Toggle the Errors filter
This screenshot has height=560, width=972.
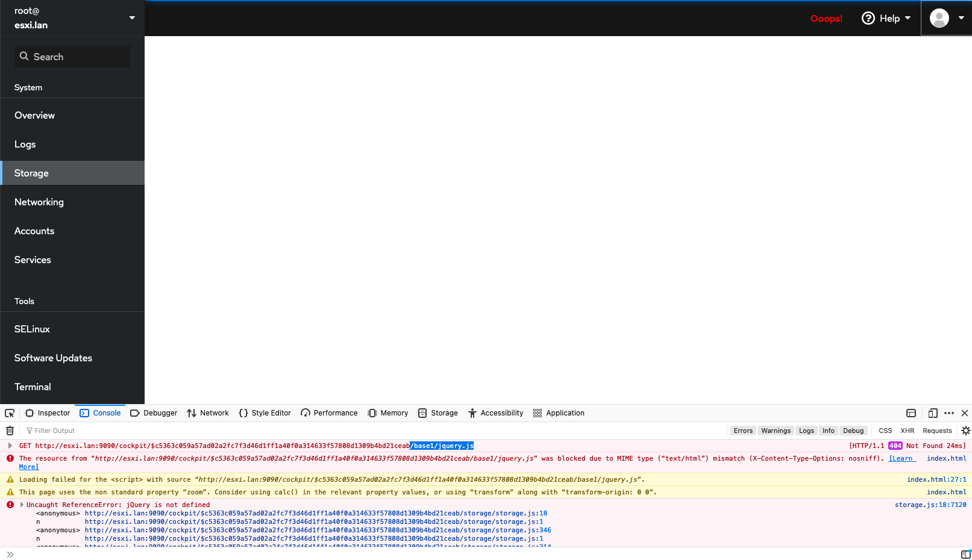click(x=743, y=431)
